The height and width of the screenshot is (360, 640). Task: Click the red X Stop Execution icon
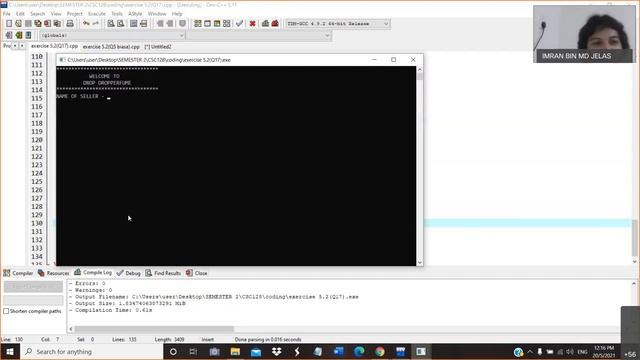coord(252,24)
